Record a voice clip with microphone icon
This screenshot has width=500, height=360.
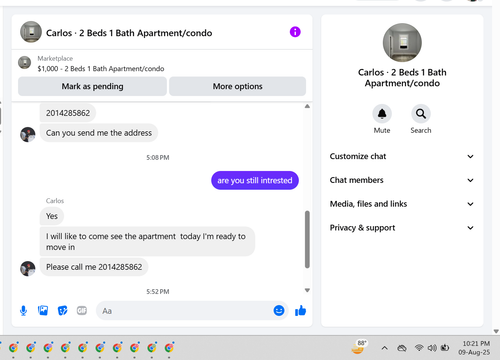click(x=23, y=311)
